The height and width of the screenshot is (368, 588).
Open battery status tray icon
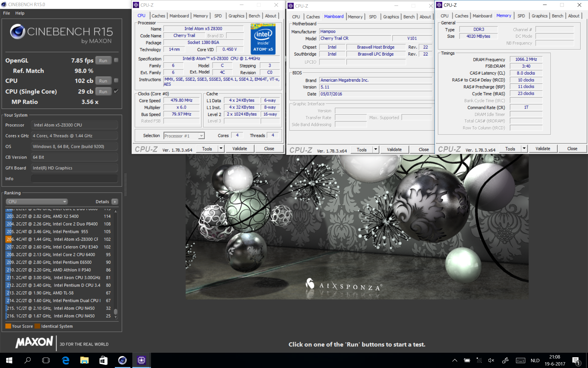(467, 360)
